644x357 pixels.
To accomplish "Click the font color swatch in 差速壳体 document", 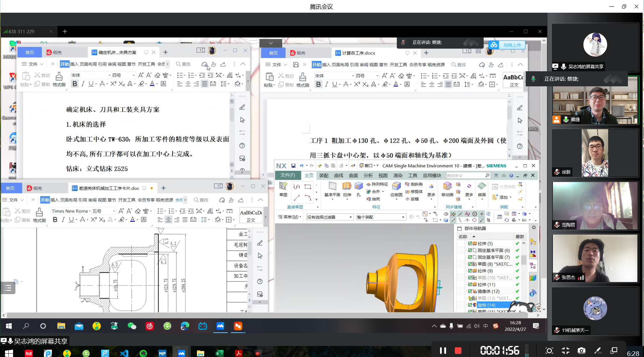I will coord(133,219).
